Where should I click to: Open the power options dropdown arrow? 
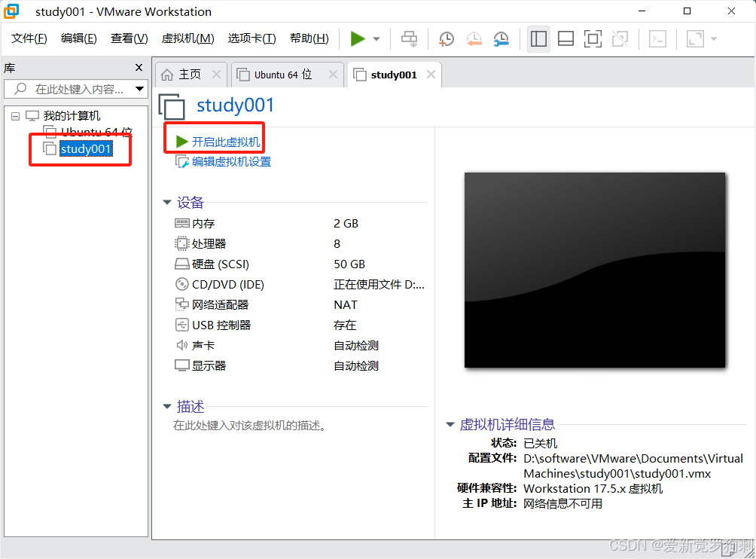376,38
